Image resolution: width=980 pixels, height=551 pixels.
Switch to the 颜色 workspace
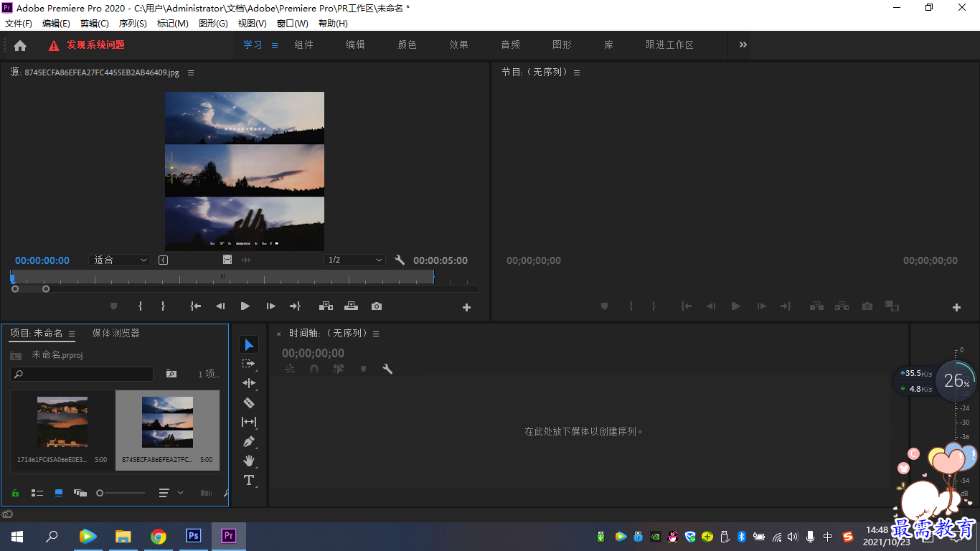click(407, 44)
